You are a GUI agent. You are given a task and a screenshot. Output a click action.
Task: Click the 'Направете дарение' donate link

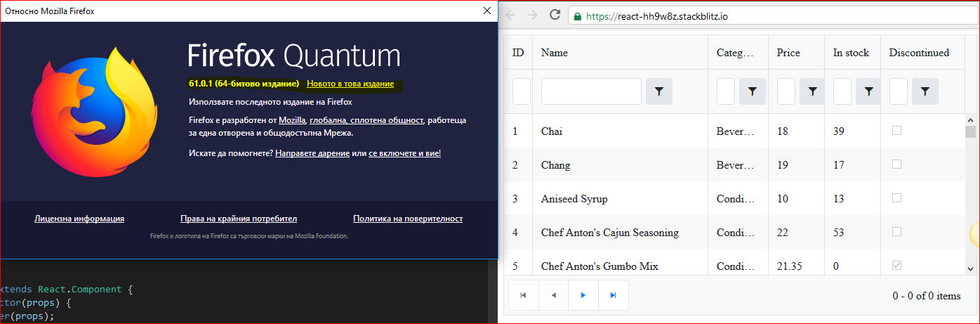[312, 153]
